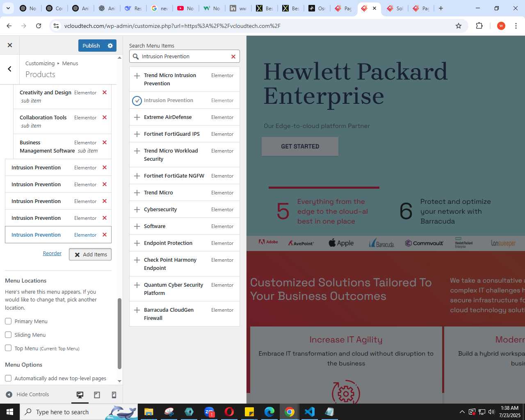Switch to mobile preview device icon
The width and height of the screenshot is (525, 420).
[x=114, y=395]
